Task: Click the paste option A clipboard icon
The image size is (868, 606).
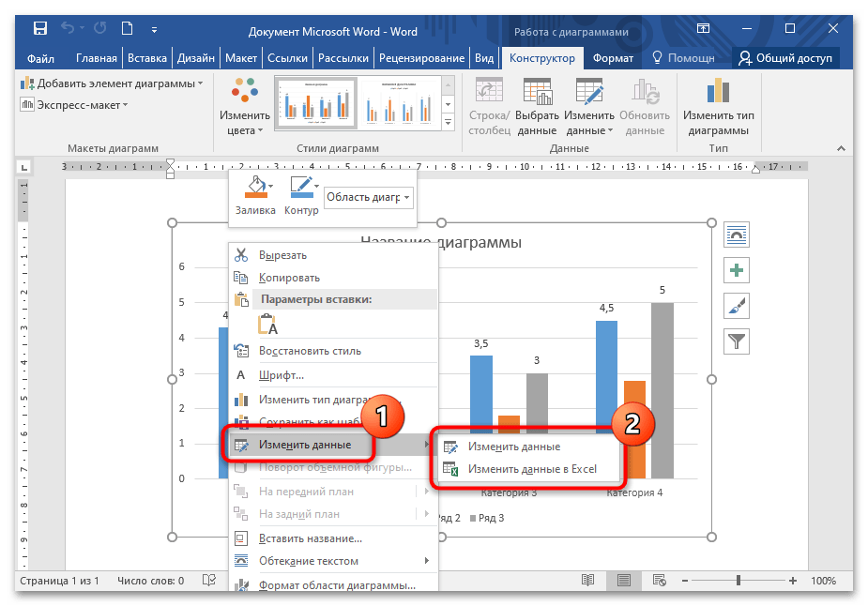Action: click(x=268, y=325)
